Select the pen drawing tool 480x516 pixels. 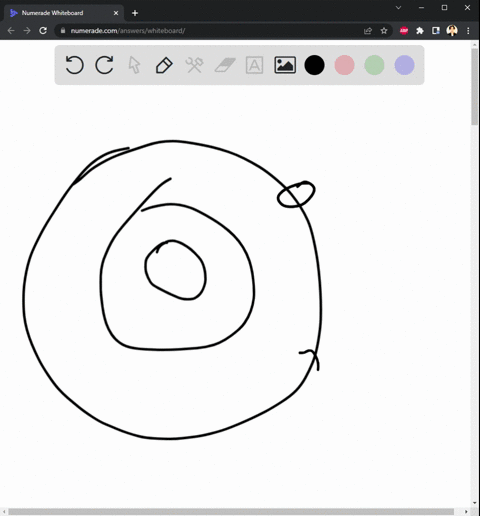164,65
